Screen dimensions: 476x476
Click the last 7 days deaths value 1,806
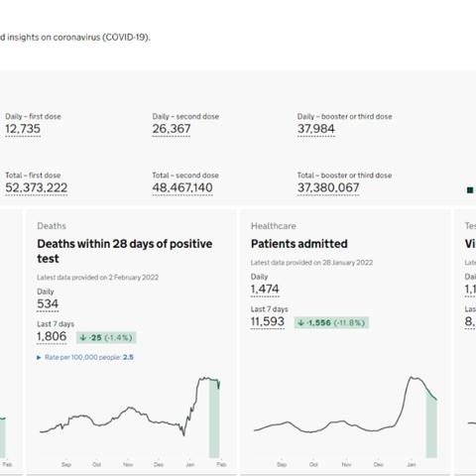click(52, 336)
